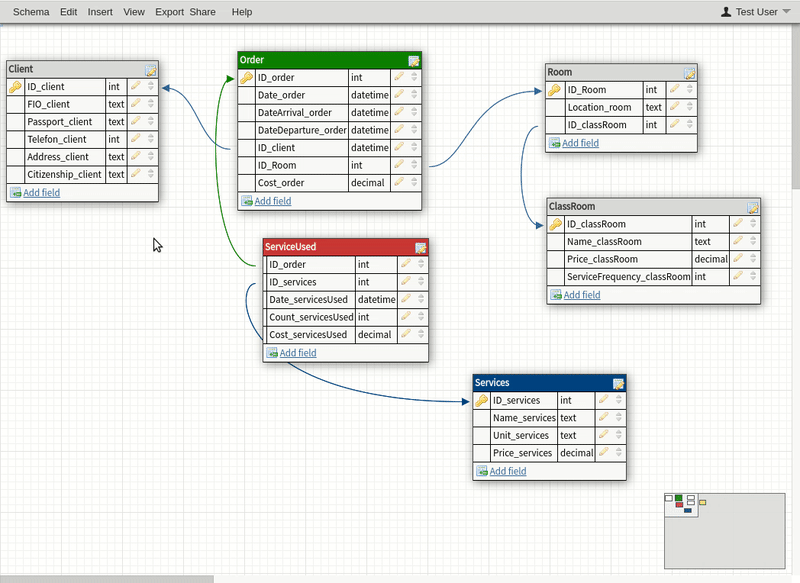
Task: Open the Test User account dropdown
Action: [754, 11]
